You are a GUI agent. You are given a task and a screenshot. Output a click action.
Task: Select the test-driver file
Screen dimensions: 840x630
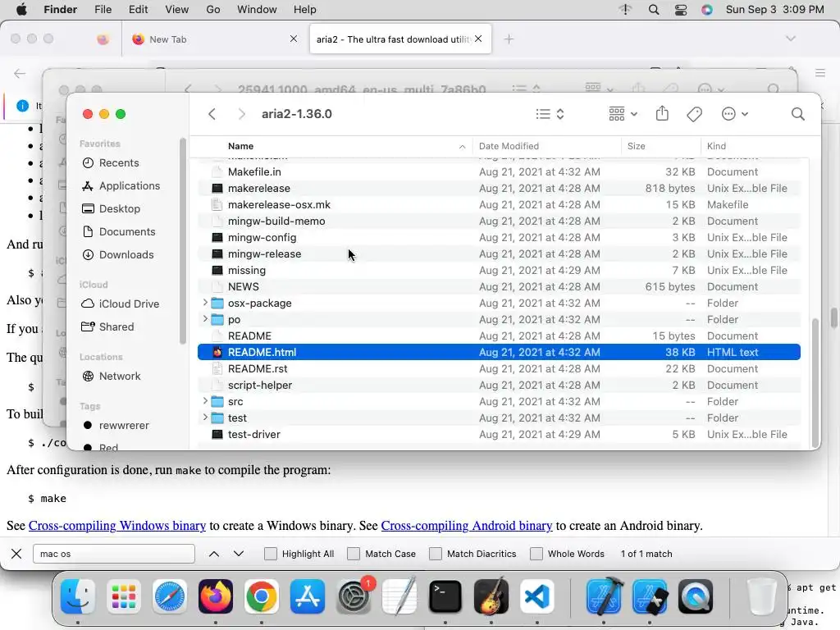click(499, 435)
